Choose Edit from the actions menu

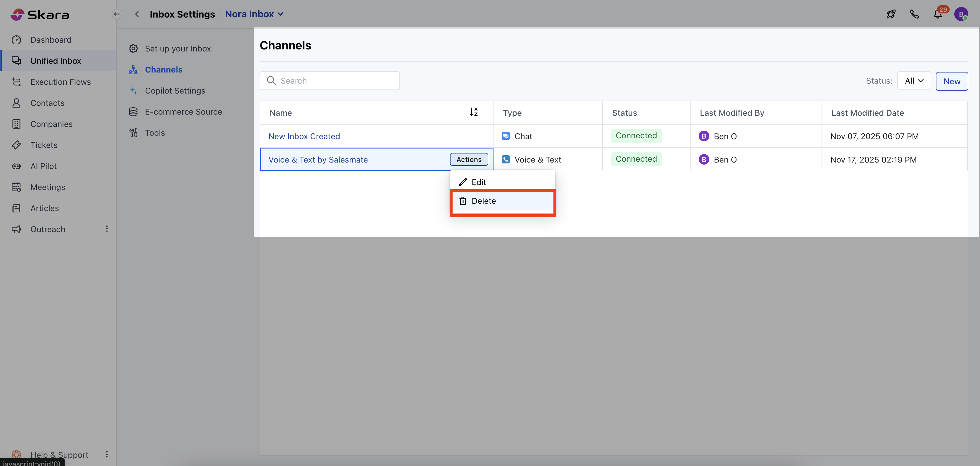coord(478,182)
